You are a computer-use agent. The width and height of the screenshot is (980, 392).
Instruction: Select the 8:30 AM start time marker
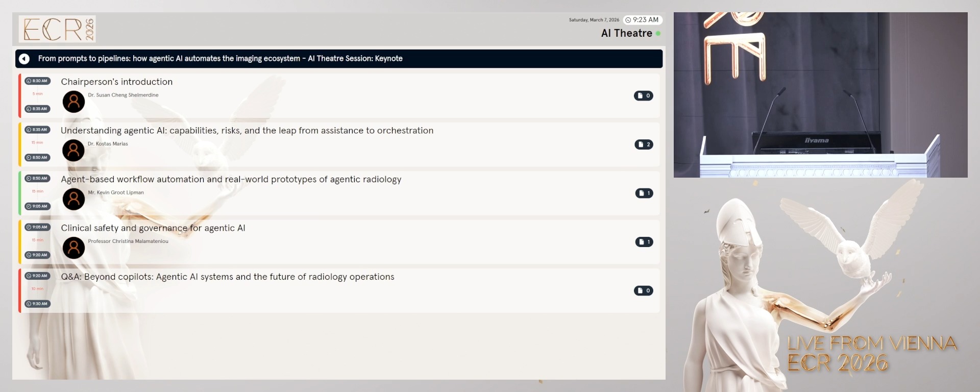point(37,81)
